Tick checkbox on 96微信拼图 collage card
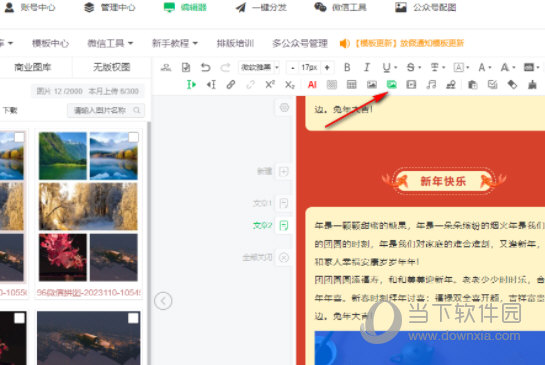The width and height of the screenshot is (545, 365). click(133, 138)
